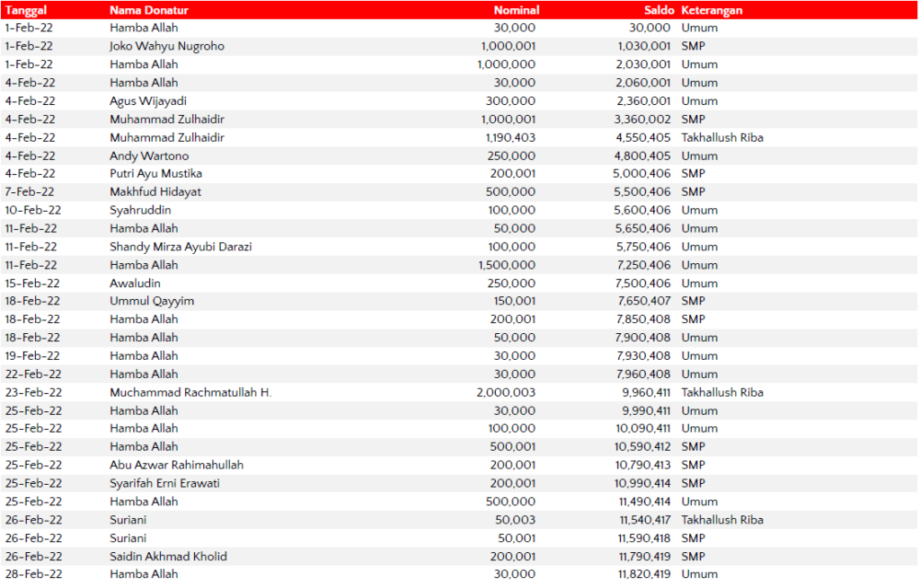Select Muchammad Rachmatullah H. donor cell
Screen dimensions: 920x588
[x=190, y=392]
